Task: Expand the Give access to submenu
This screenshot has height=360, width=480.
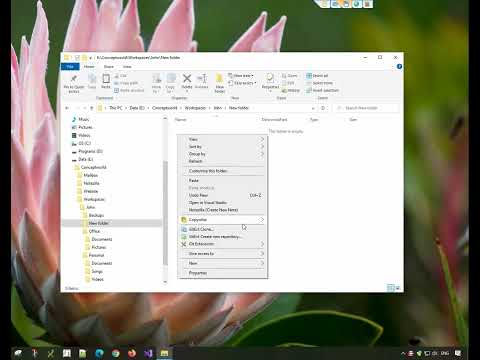Action: [x=222, y=254]
